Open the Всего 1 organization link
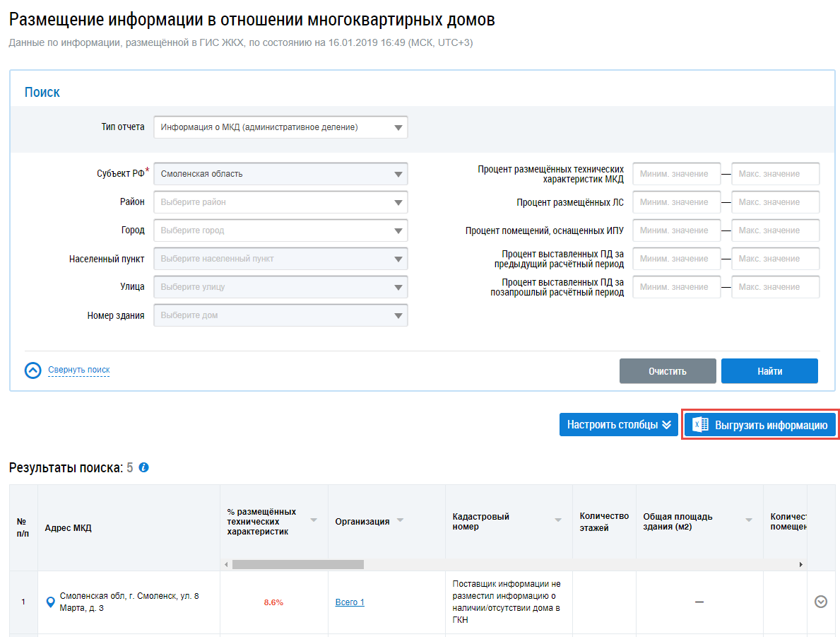Image resolution: width=840 pixels, height=637 pixels. coord(350,602)
